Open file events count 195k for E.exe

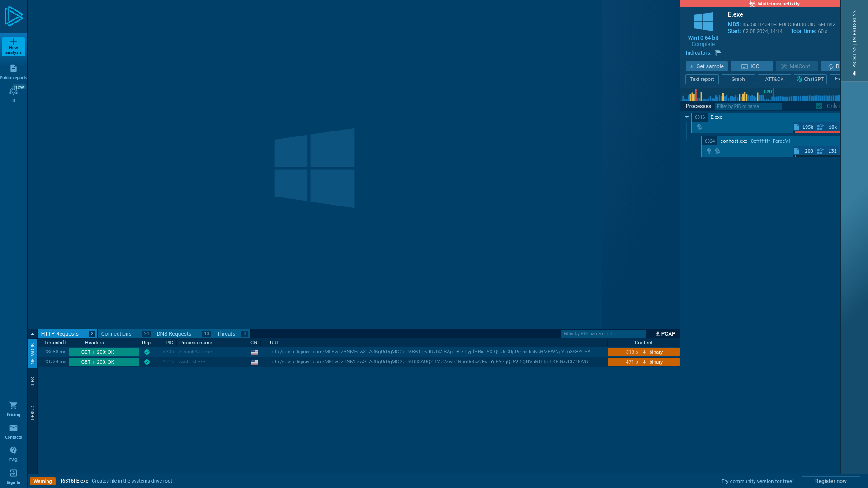[804, 127]
